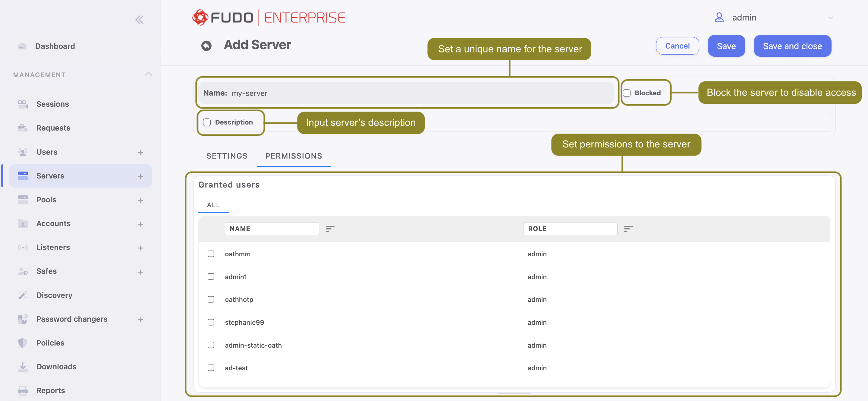Collapse the sidebar with double-chevron icon

(x=140, y=20)
